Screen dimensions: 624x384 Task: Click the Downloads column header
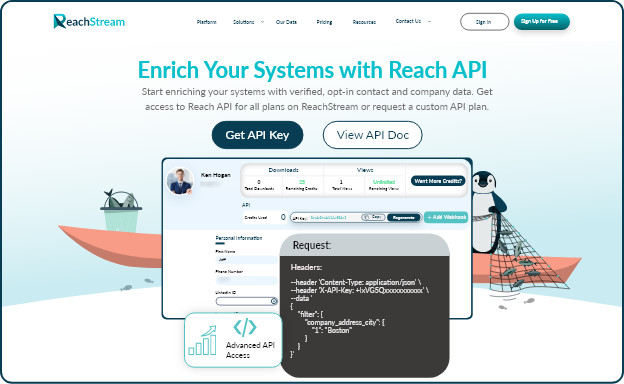coord(283,170)
